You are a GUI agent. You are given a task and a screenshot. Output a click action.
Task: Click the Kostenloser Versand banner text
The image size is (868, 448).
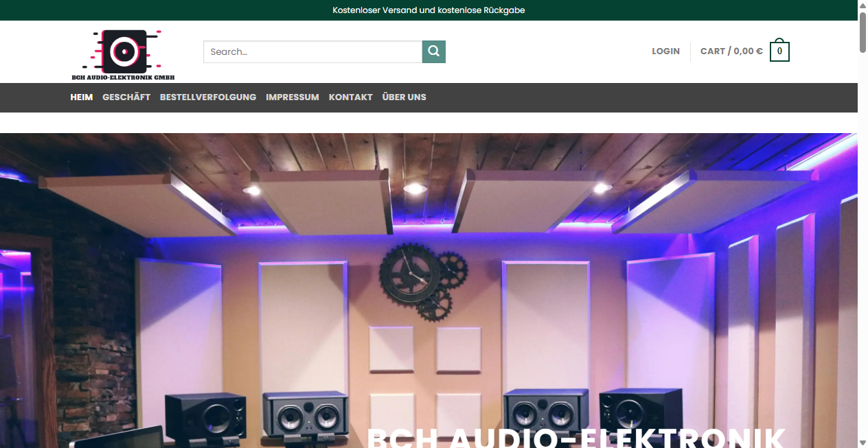click(x=429, y=10)
